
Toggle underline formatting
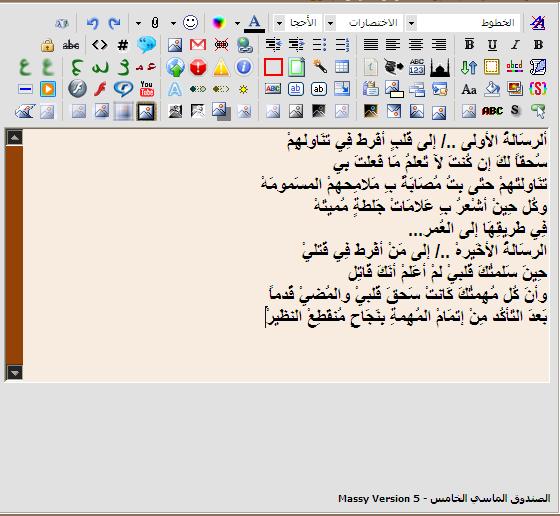point(492,45)
